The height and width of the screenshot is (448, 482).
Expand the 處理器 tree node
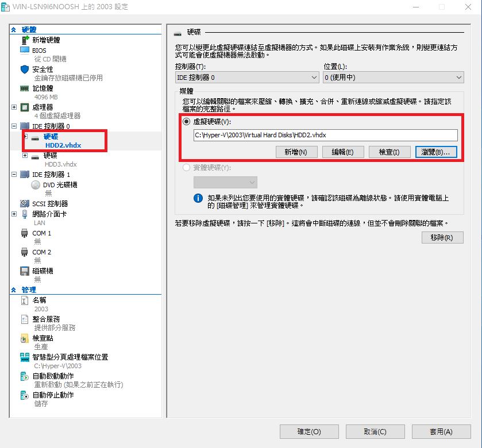[14, 107]
